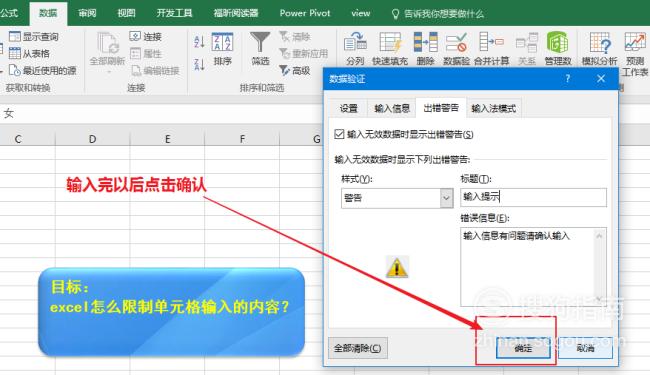
Task: Select Error Alert (出错警告) tab
Action: (441, 108)
